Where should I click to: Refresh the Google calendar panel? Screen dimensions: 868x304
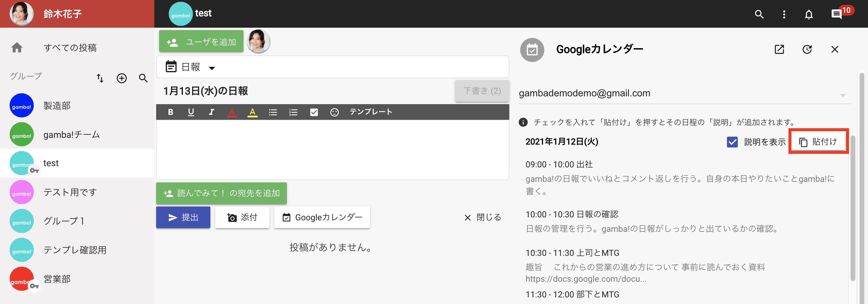tap(807, 49)
